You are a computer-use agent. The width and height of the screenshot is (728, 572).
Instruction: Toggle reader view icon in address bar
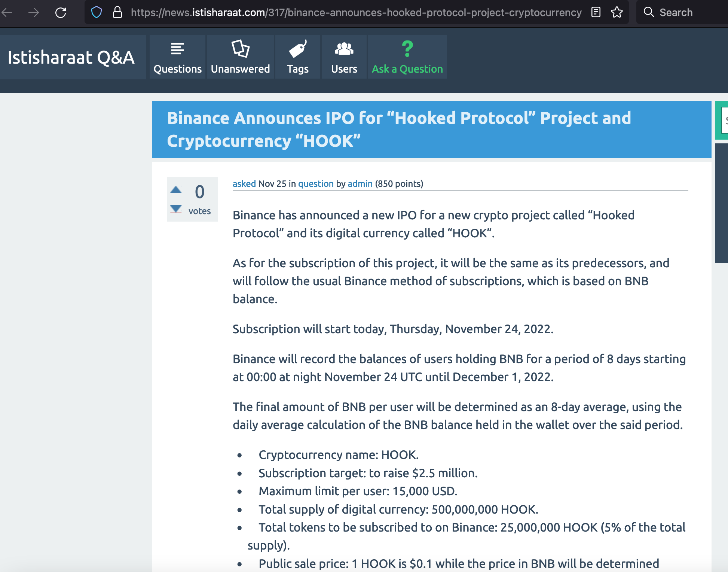tap(596, 12)
